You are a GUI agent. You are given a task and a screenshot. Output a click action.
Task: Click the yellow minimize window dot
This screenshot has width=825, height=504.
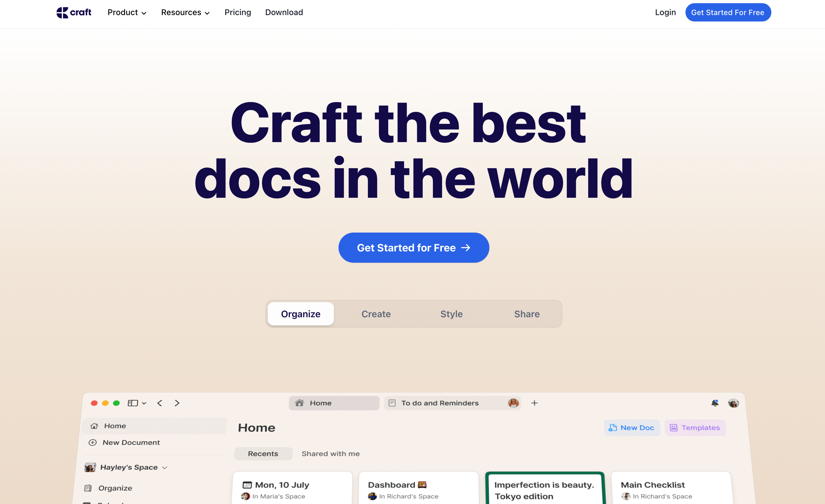[x=105, y=403]
